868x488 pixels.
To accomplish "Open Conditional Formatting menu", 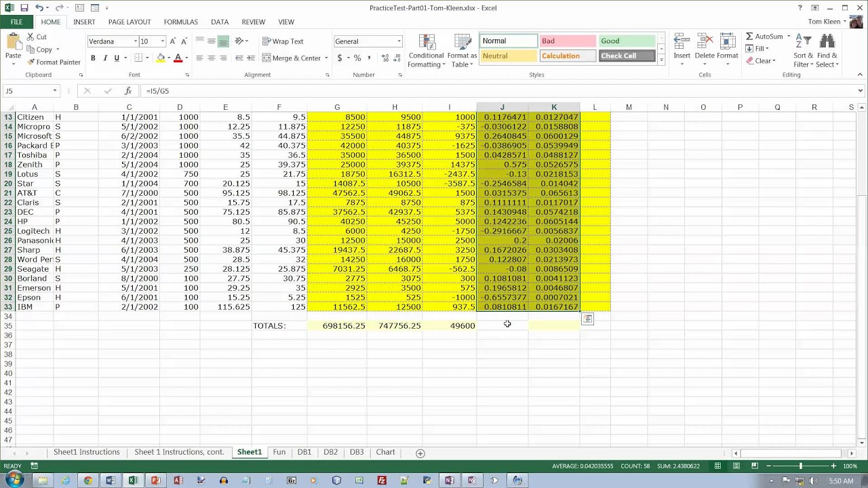I will click(427, 51).
